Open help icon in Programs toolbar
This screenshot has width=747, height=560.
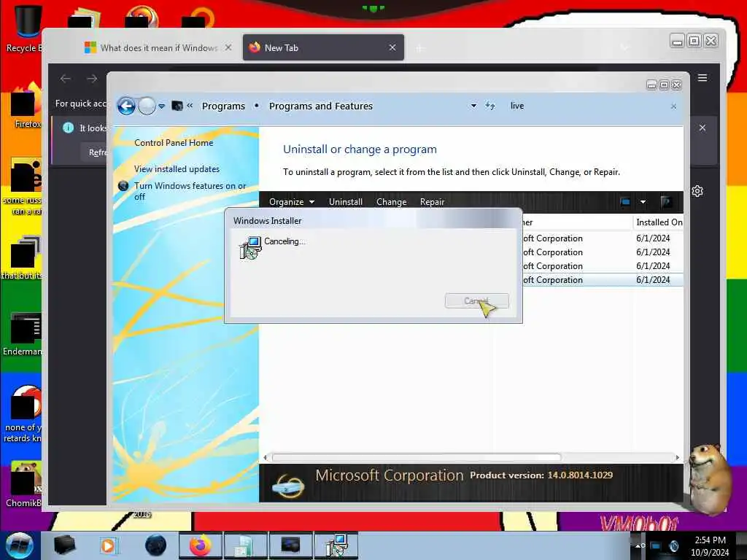(x=667, y=202)
